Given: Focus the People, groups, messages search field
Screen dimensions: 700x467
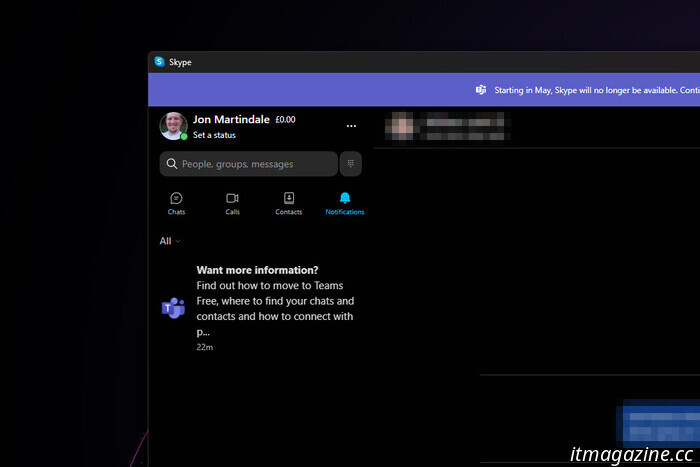Looking at the screenshot, I should tap(248, 164).
